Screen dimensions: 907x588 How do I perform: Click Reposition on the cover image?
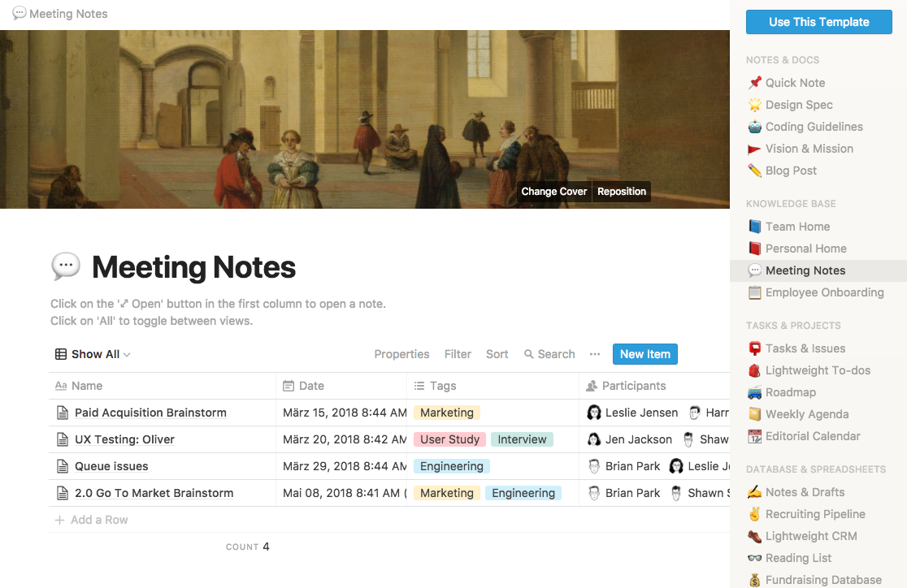(x=621, y=192)
